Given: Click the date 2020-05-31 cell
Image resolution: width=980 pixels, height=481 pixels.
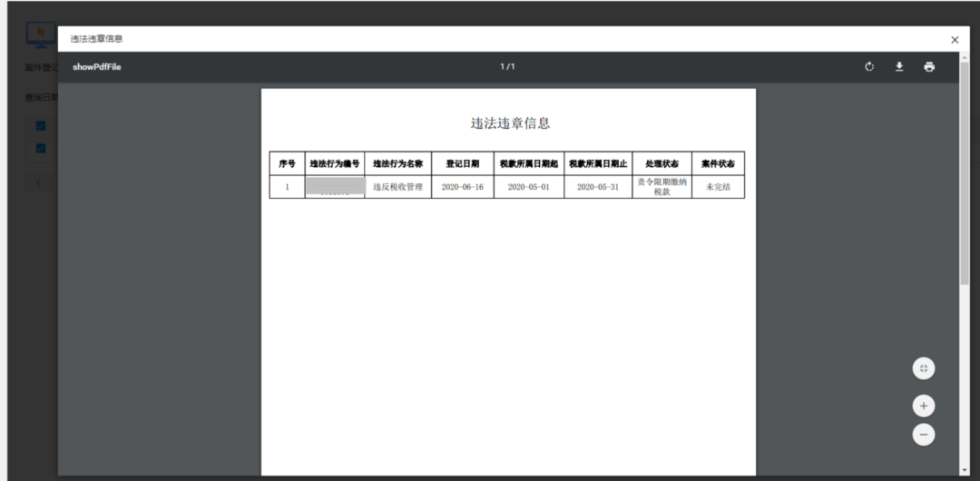Looking at the screenshot, I should pyautogui.click(x=598, y=187).
